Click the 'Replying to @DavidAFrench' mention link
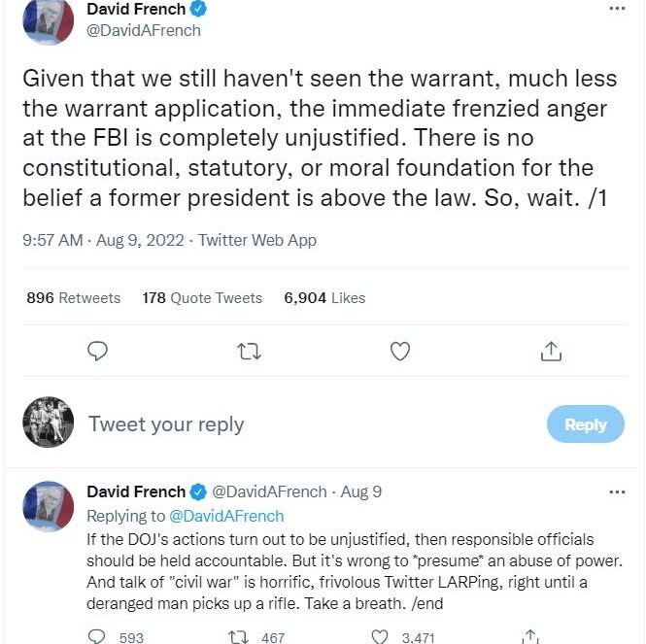Viewport: 646px width, 644px height. [x=226, y=516]
